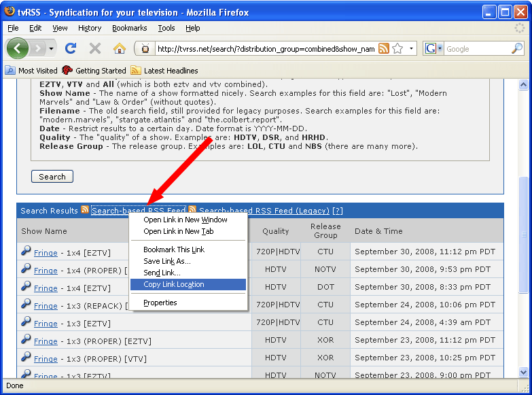Click page scrollbar down arrow
This screenshot has height=395, width=532.
(524, 373)
